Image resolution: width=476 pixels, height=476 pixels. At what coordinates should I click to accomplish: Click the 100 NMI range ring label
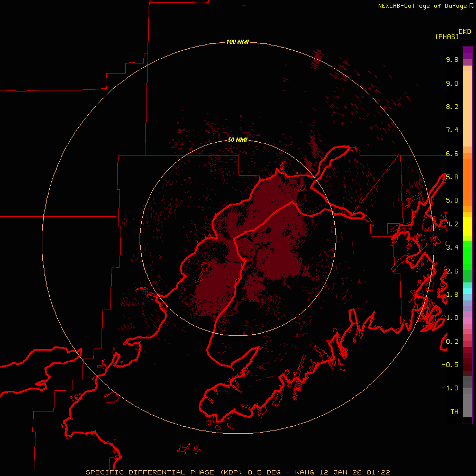pyautogui.click(x=237, y=42)
